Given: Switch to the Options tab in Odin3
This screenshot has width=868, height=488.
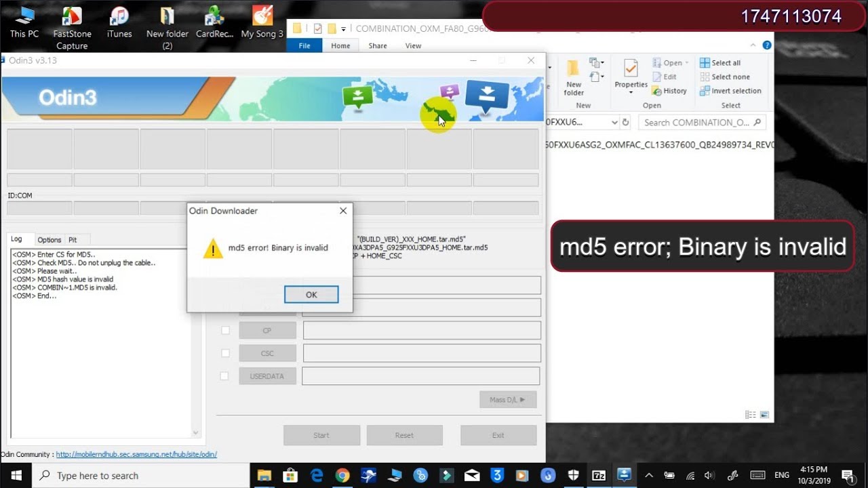Looking at the screenshot, I should 49,239.
